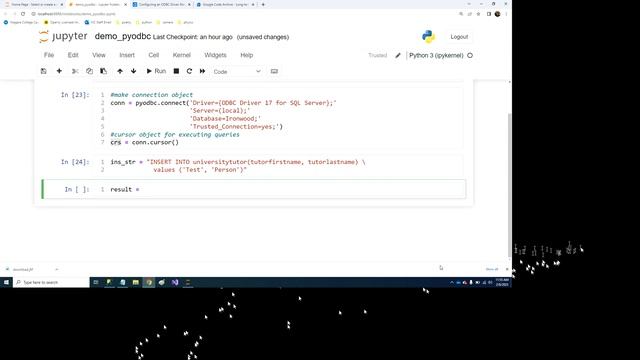Screen dimensions: 640x360
Task: Open the Edit menu
Action: [x=73, y=55]
